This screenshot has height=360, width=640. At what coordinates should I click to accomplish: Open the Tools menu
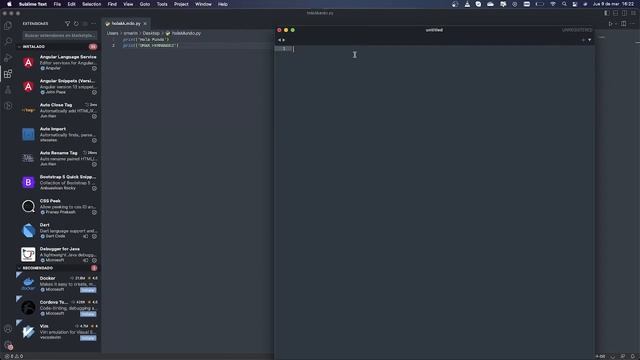[x=162, y=4]
